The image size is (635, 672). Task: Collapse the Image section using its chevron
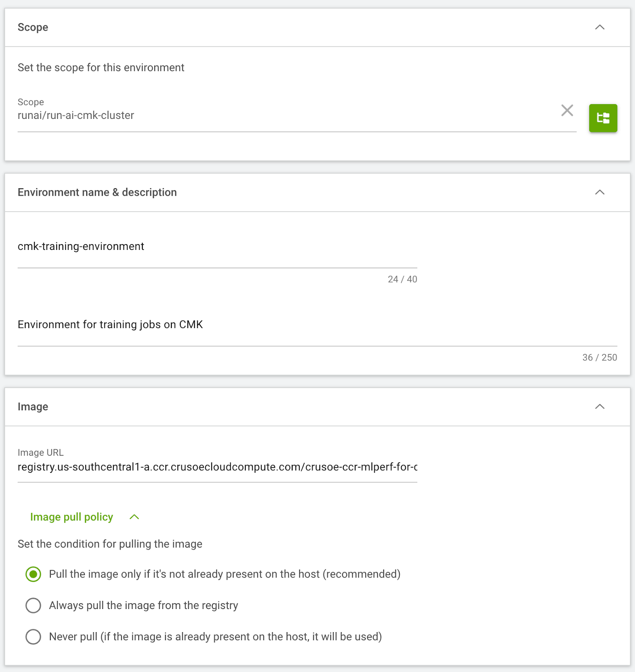[x=600, y=407]
